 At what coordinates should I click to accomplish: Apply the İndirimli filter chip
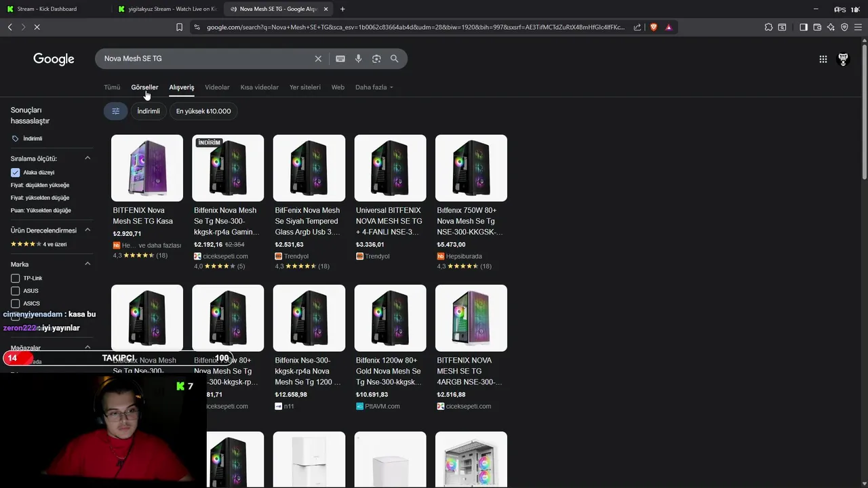(149, 111)
